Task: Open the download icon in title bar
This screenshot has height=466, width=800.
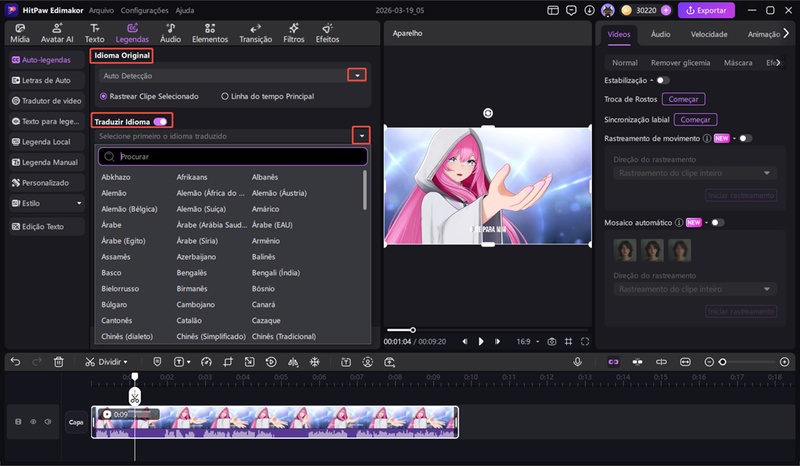Action: tap(589, 10)
